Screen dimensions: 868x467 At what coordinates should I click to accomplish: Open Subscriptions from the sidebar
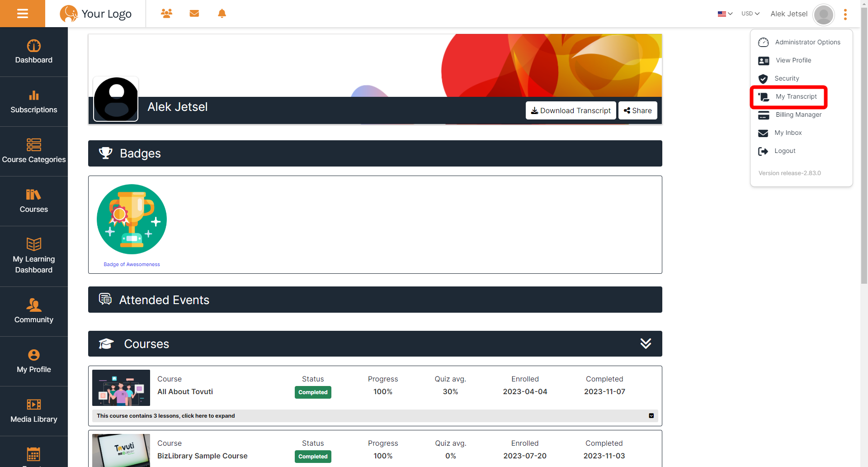(x=34, y=102)
